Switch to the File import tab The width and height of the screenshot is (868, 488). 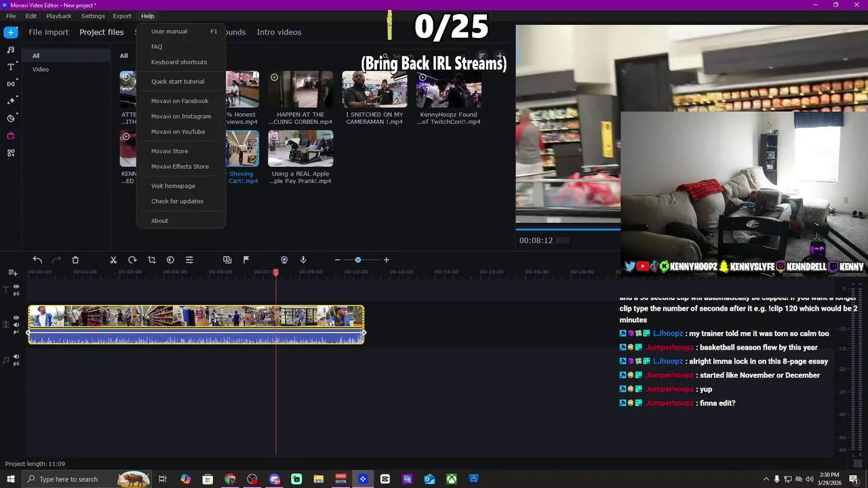coord(49,32)
